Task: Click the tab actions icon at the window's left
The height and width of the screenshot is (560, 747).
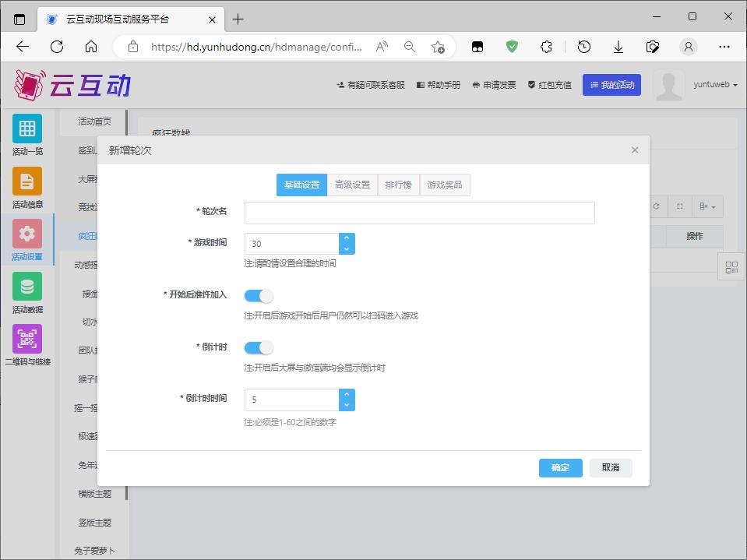Action: [19, 19]
